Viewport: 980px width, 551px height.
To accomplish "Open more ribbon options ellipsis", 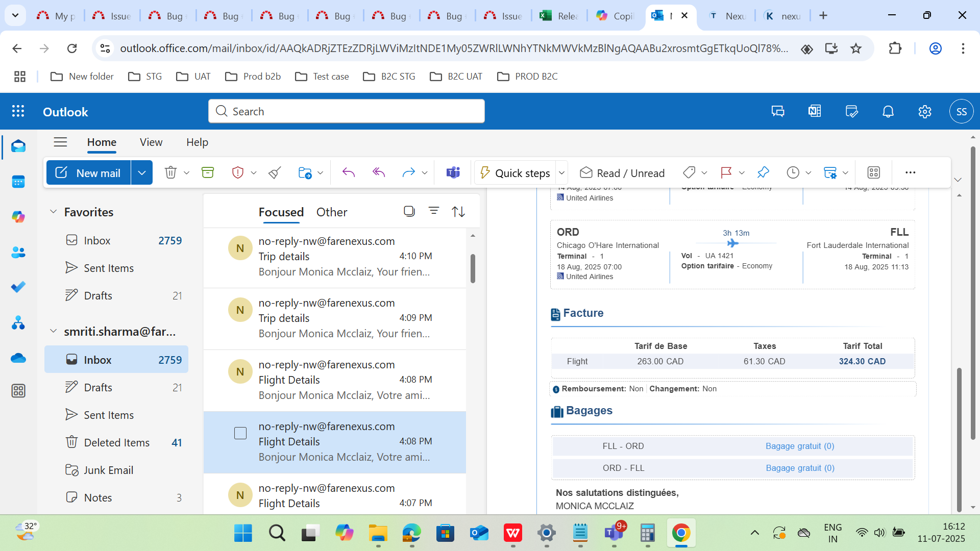I will (910, 172).
